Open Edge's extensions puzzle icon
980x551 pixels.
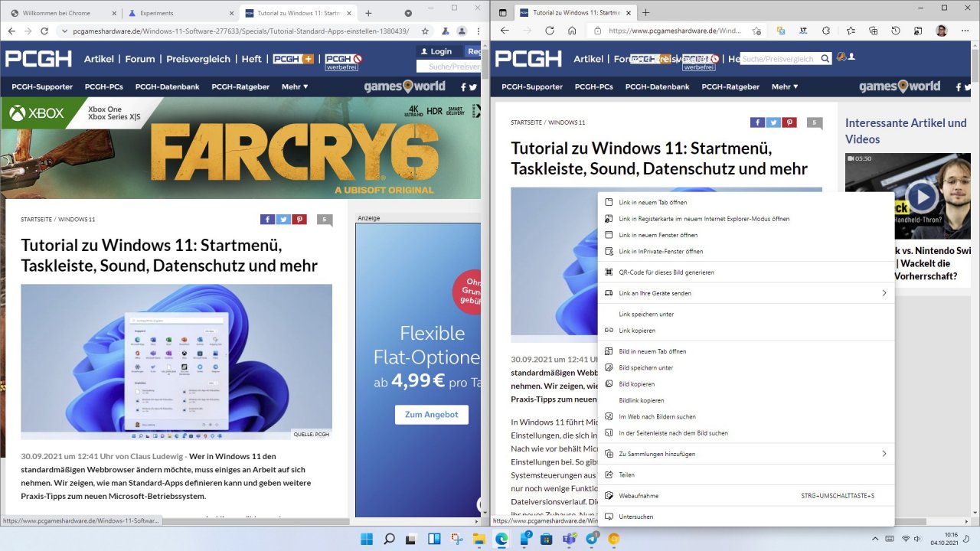point(826,31)
